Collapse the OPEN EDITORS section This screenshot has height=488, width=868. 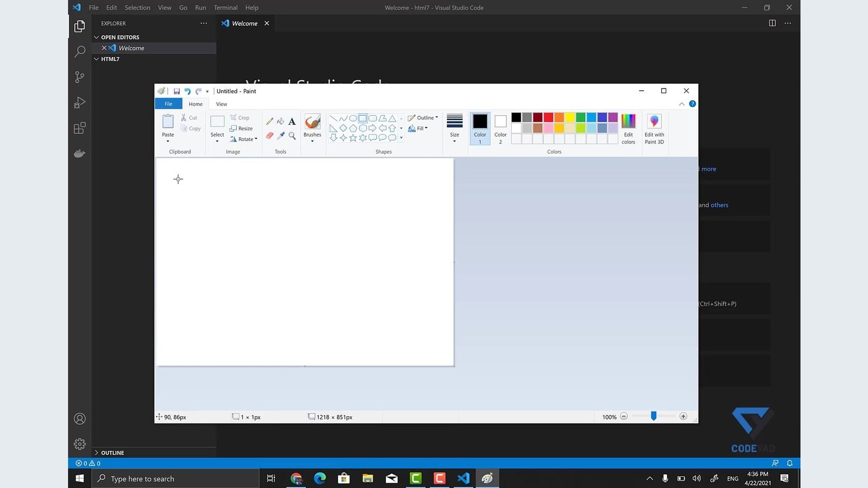click(x=119, y=37)
